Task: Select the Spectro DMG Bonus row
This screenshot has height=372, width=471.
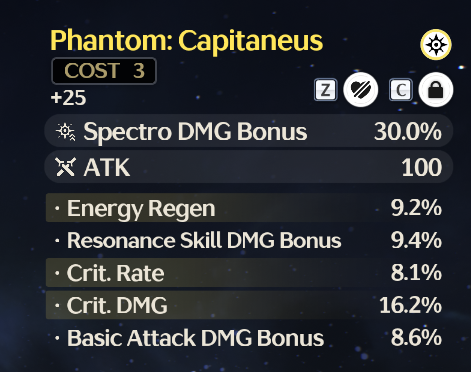Action: 249,131
